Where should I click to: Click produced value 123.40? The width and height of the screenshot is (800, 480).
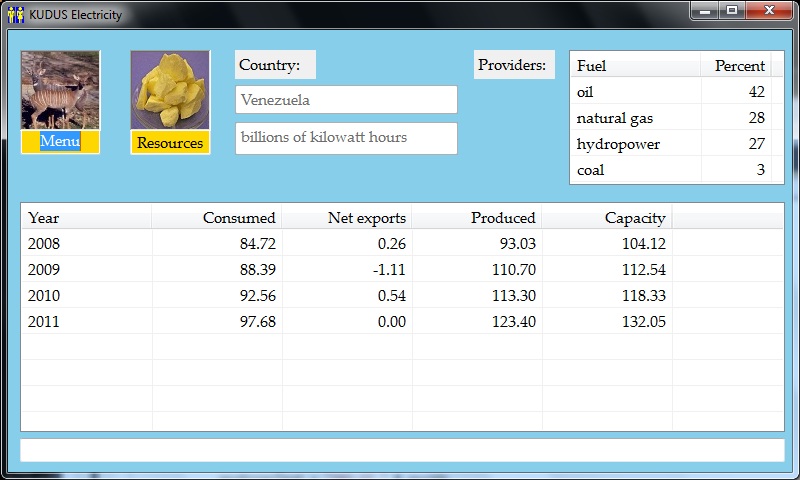point(514,322)
